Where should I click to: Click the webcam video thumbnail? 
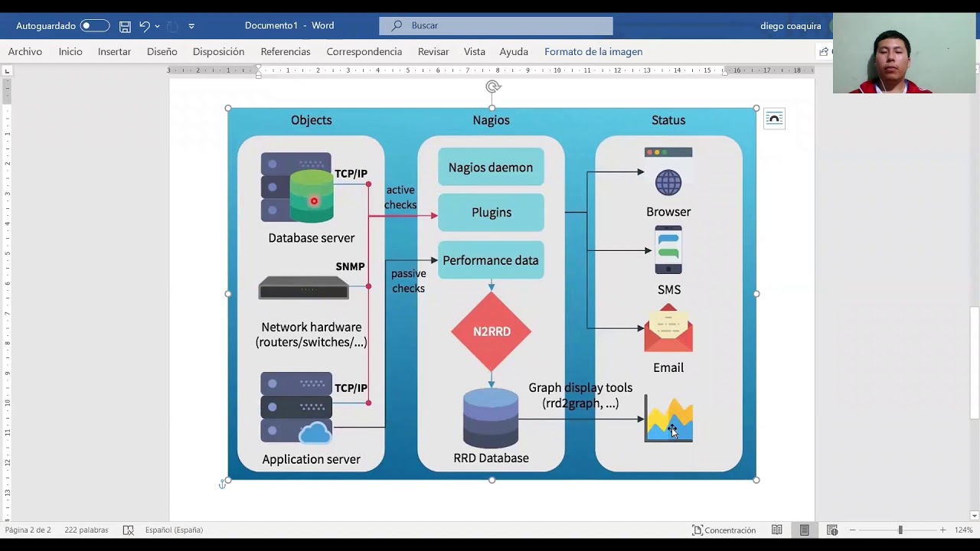point(904,53)
